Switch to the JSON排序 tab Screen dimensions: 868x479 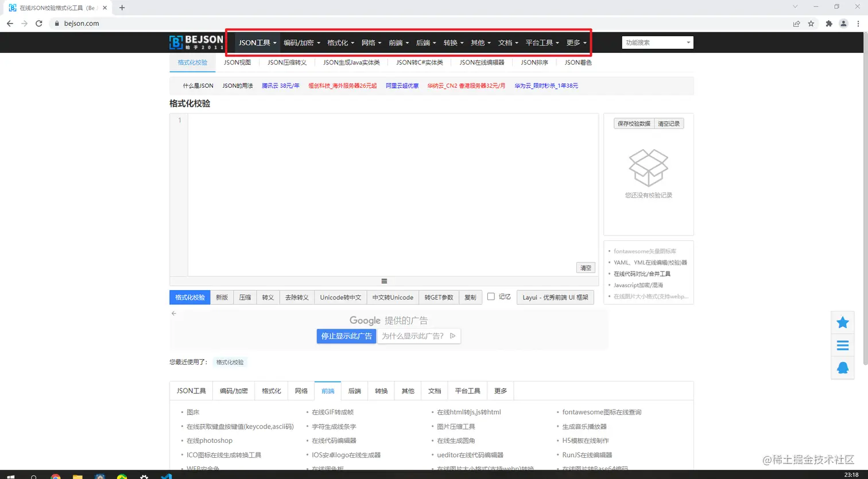[x=534, y=63]
